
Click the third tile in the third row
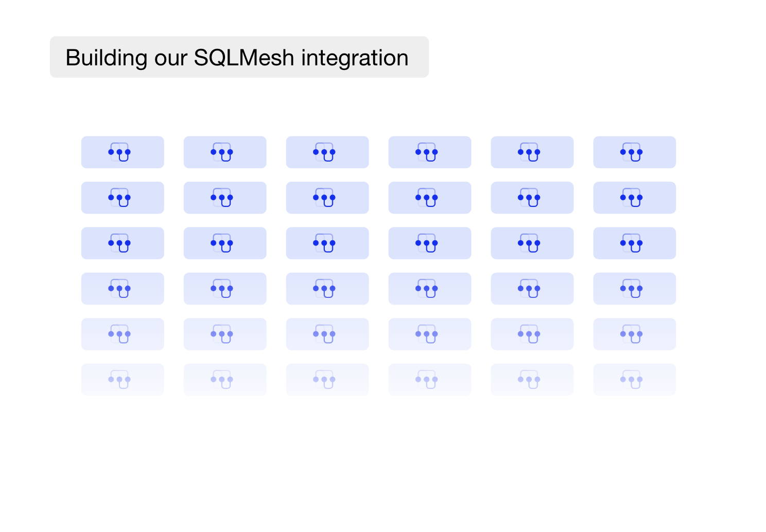click(327, 243)
